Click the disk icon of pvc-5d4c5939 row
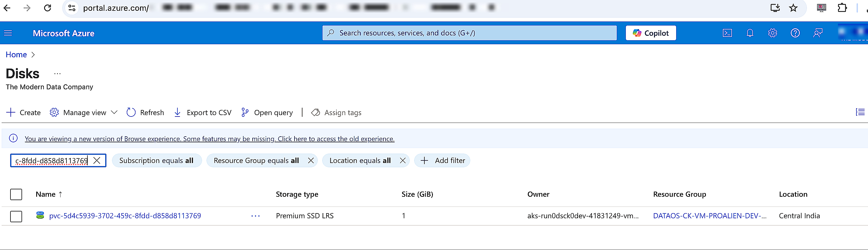Viewport: 868px width, 250px height. click(40, 215)
